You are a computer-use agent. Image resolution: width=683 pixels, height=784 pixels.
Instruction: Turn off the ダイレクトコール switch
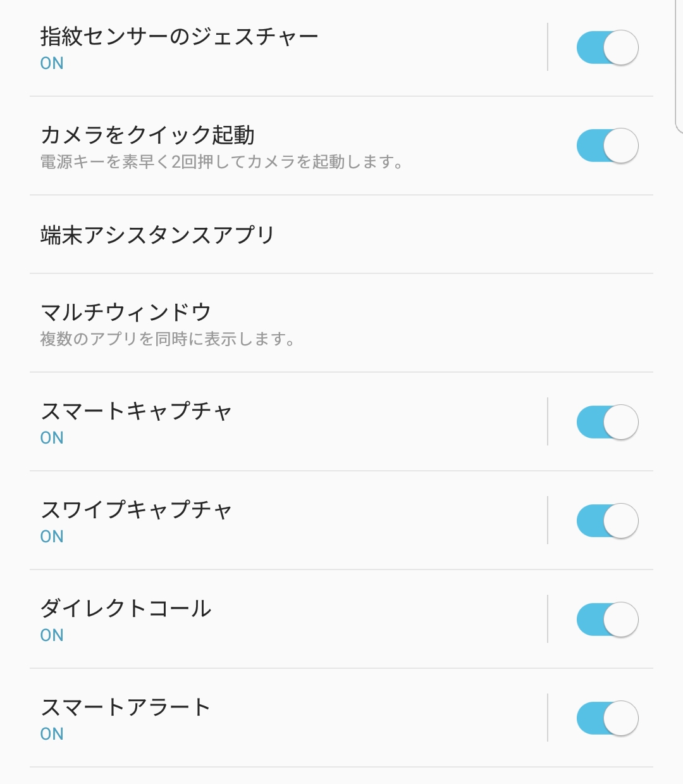pos(607,619)
